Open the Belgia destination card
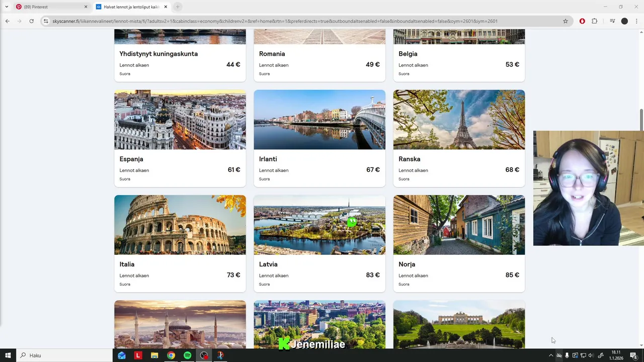This screenshot has height=362, width=644. [x=459, y=56]
